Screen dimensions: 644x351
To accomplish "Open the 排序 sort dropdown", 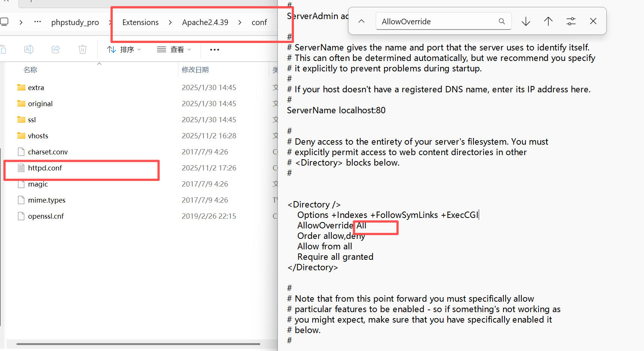I will [x=124, y=49].
